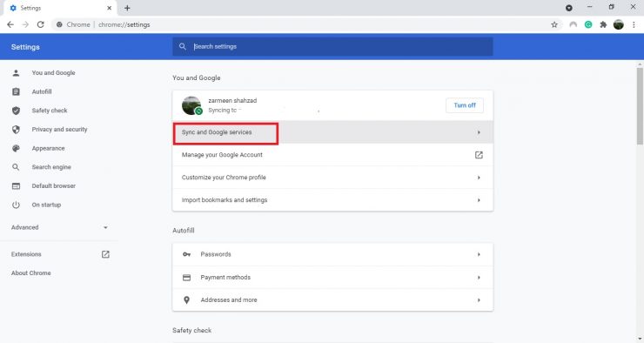Click the arrow at the Payment methods row

tap(479, 278)
